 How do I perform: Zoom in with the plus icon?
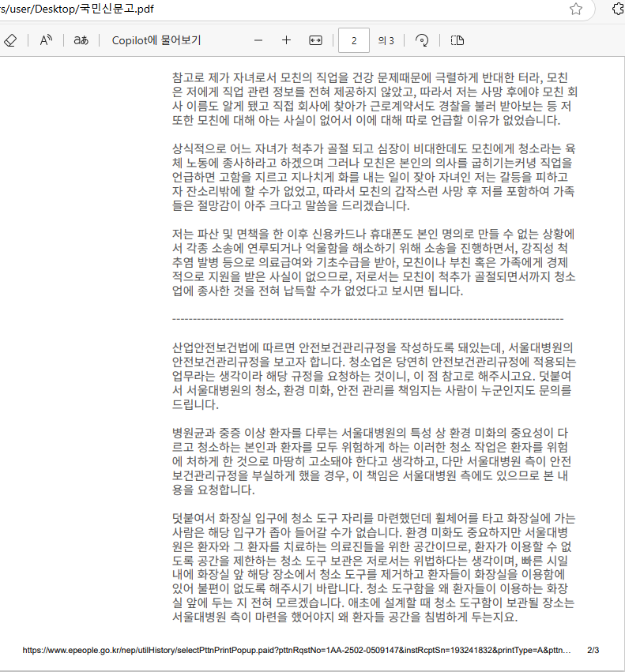click(x=286, y=40)
